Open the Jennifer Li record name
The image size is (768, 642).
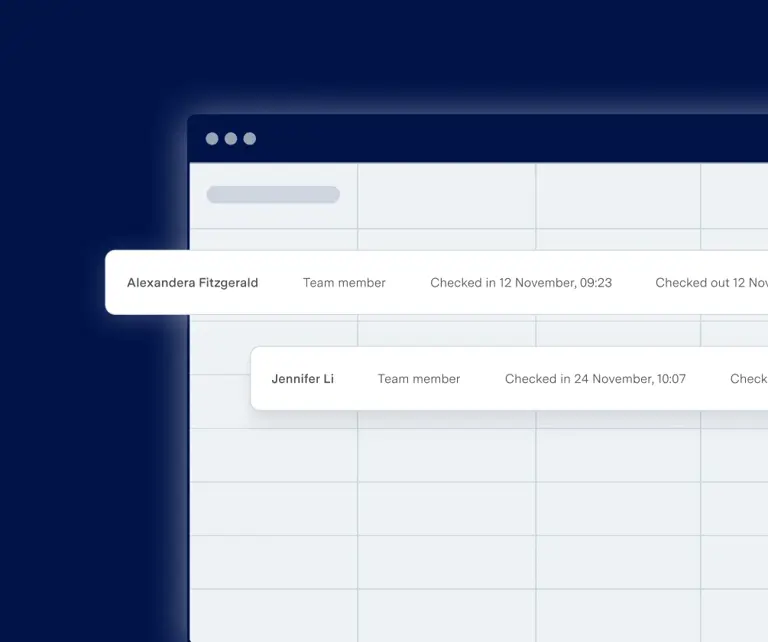pos(303,379)
